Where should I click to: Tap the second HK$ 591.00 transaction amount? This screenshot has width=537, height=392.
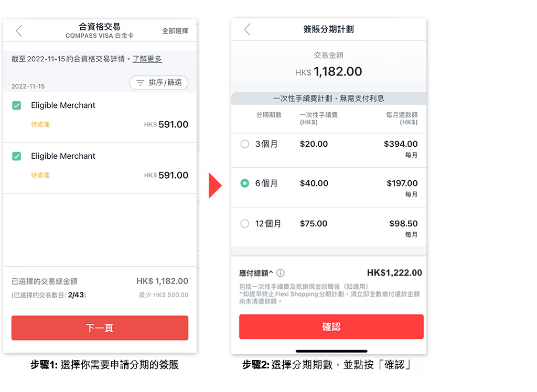[x=166, y=175]
